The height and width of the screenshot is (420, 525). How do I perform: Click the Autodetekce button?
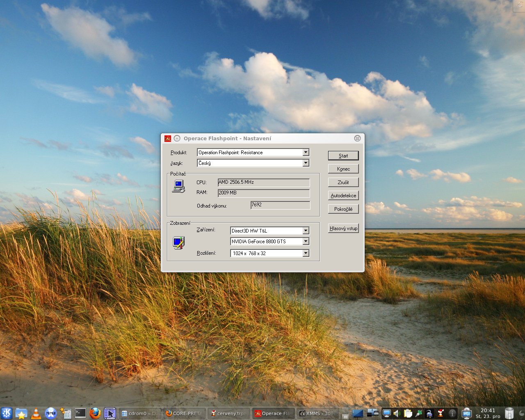coord(343,196)
